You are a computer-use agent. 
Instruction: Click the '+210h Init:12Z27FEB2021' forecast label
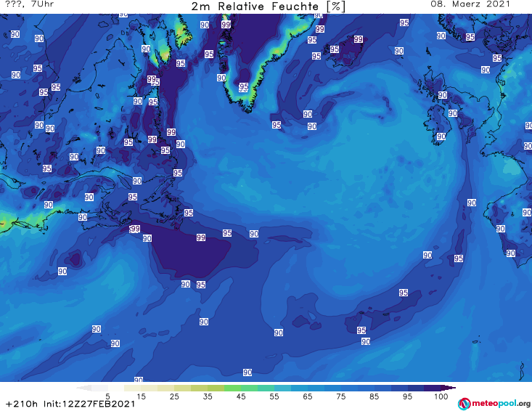coord(70,404)
